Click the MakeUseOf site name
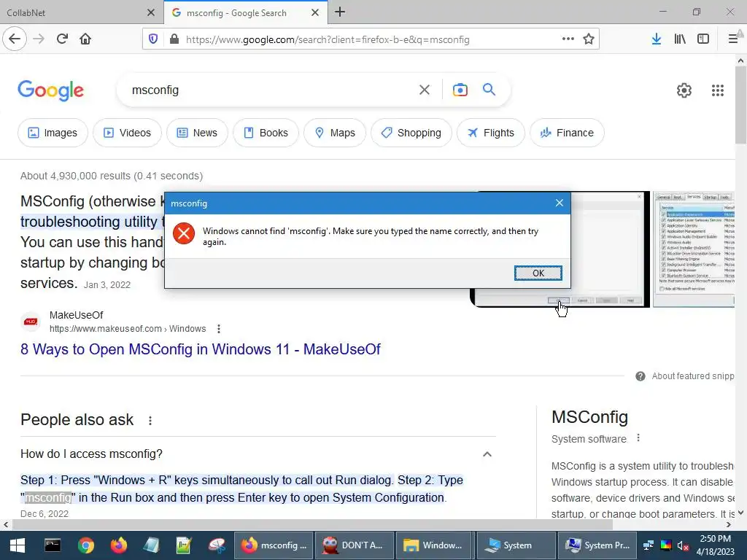Screen dimensions: 747x560 point(76,315)
